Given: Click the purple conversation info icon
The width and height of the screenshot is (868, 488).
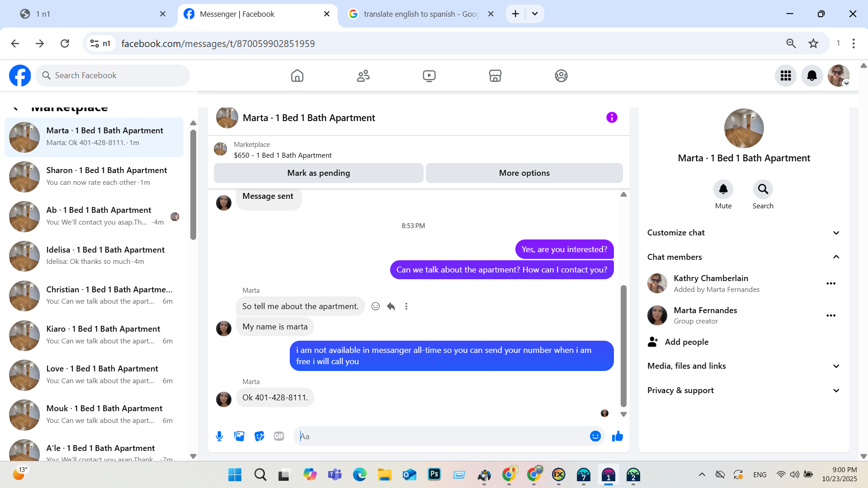Looking at the screenshot, I should tap(612, 117).
